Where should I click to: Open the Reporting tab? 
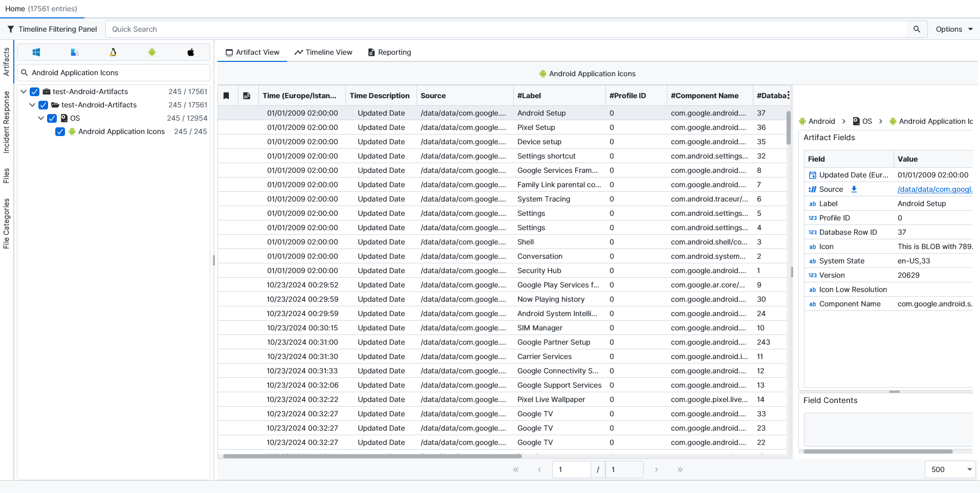click(389, 52)
